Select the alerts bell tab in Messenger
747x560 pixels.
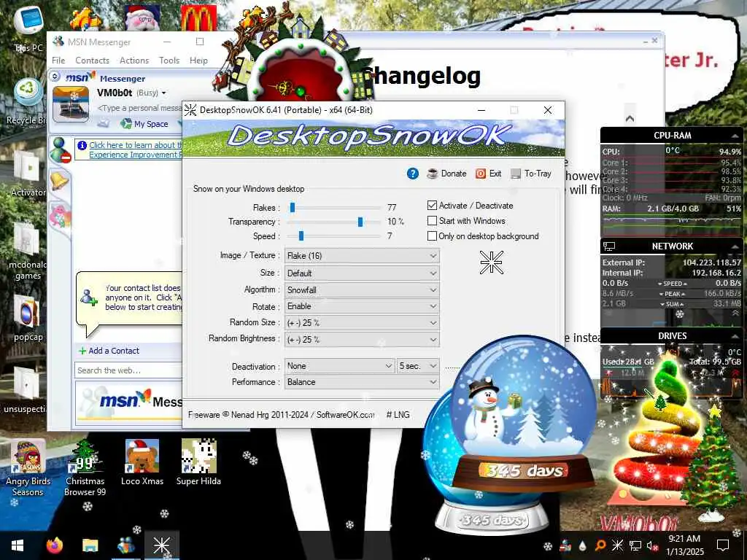click(60, 182)
